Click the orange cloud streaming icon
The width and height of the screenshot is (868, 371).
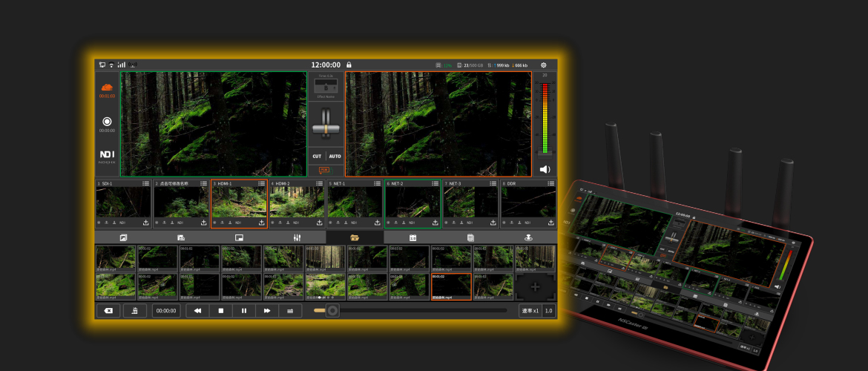pos(107,88)
